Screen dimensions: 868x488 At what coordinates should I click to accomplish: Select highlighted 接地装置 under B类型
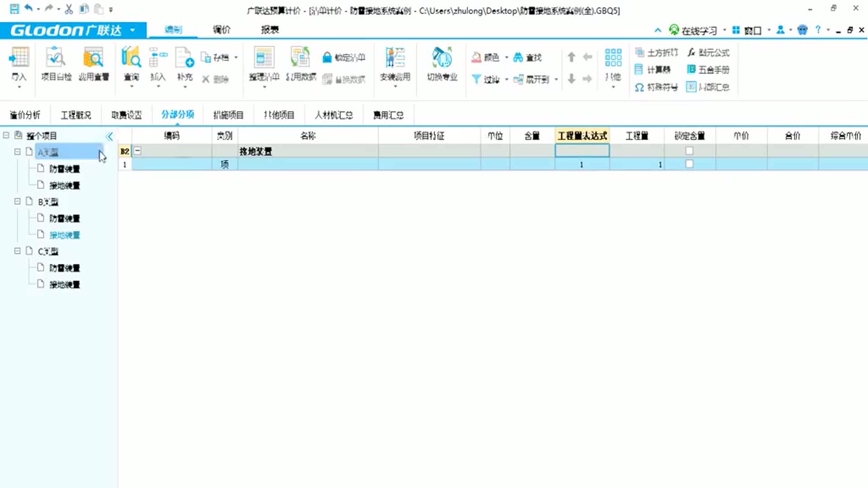coord(65,235)
